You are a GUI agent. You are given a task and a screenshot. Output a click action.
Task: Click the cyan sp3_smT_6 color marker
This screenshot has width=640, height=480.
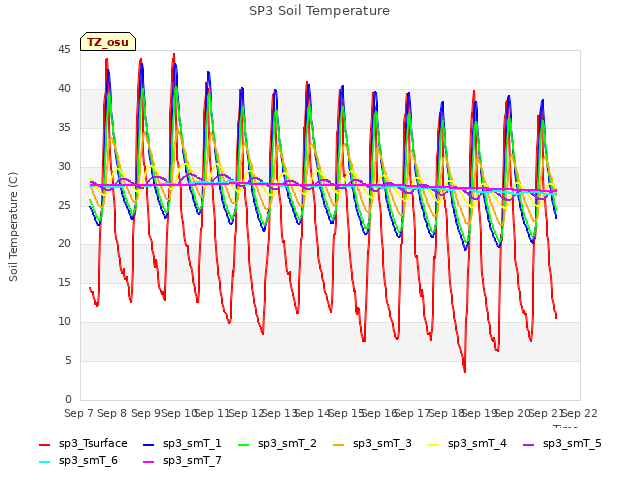(x=44, y=462)
